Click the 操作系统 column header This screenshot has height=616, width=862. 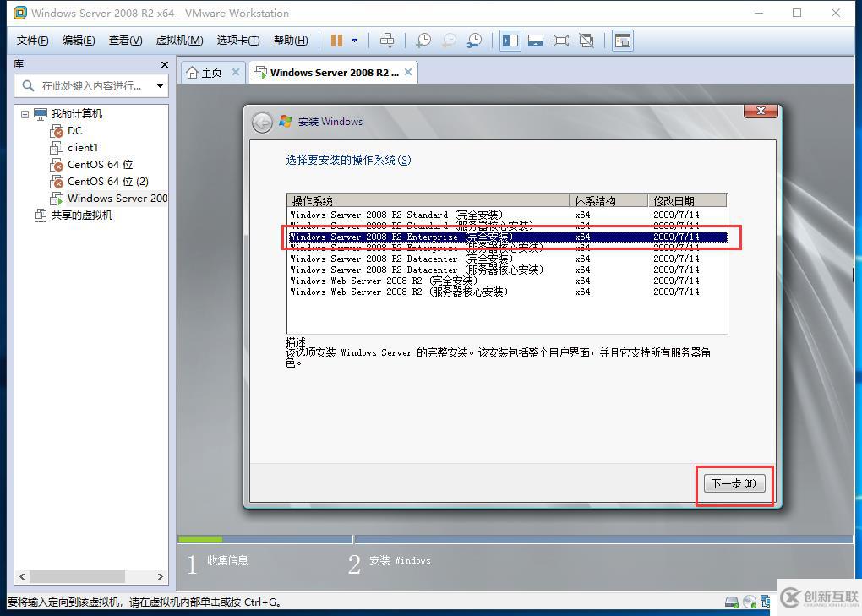pyautogui.click(x=428, y=200)
